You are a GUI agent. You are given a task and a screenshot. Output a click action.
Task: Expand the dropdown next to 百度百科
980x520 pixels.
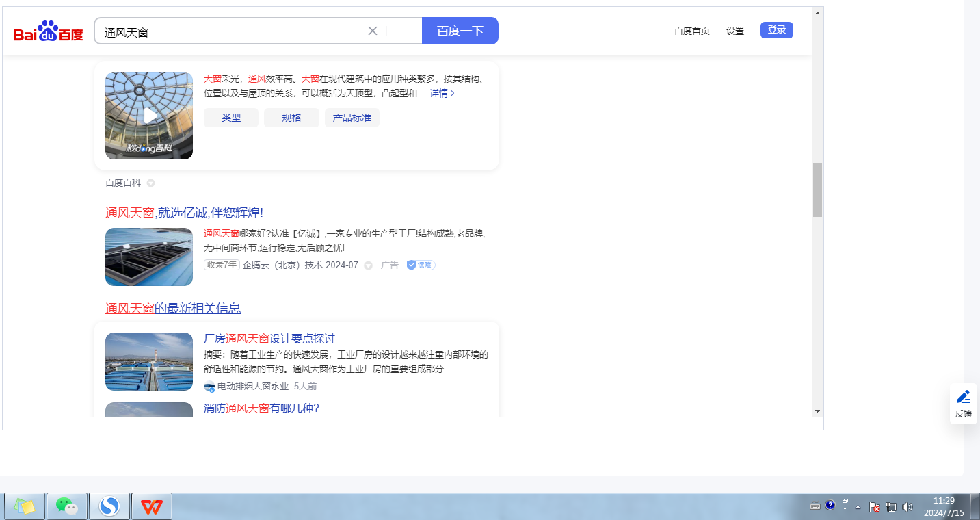click(151, 183)
